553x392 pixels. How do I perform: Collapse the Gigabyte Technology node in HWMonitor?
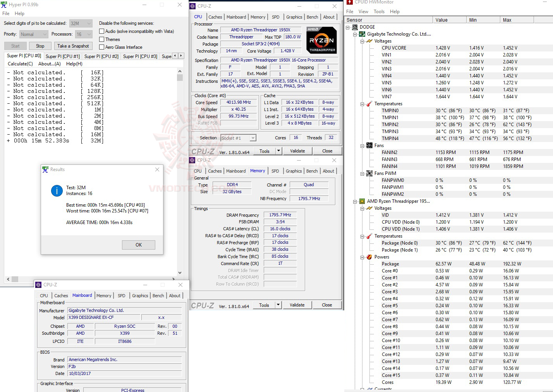tap(355, 34)
